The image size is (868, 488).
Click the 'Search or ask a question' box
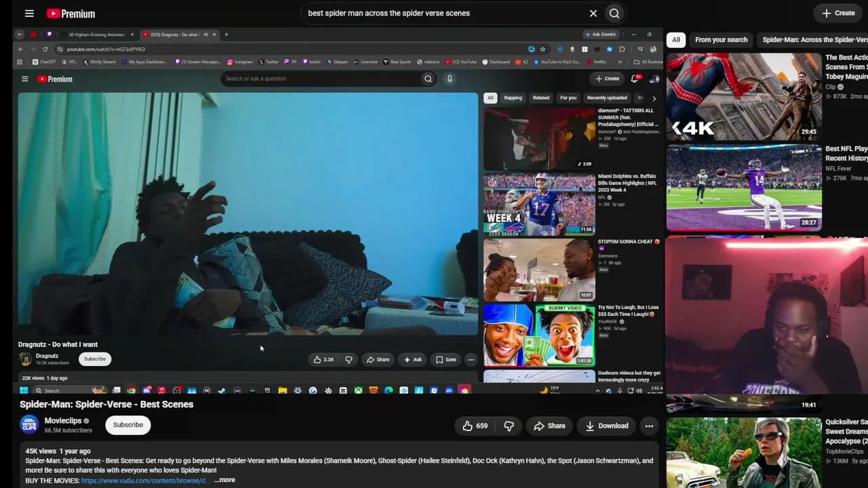coord(322,79)
